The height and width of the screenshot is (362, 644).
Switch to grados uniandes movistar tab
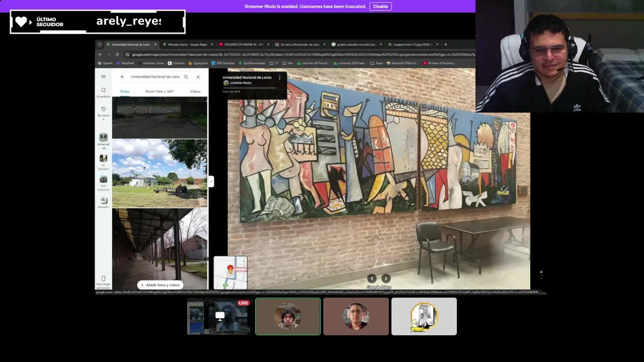(356, 44)
